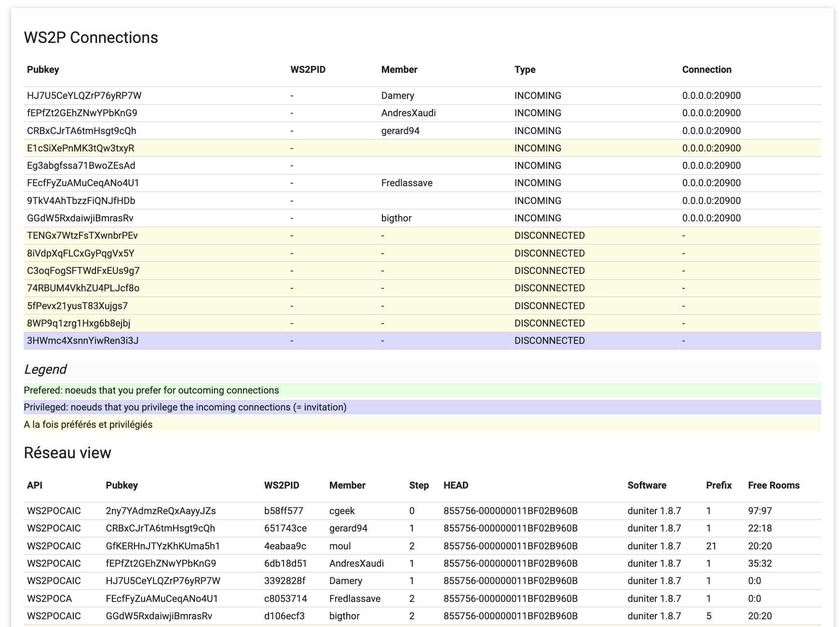This screenshot has height=627, width=840.
Task: Select member Damery in connections table
Action: pos(397,95)
